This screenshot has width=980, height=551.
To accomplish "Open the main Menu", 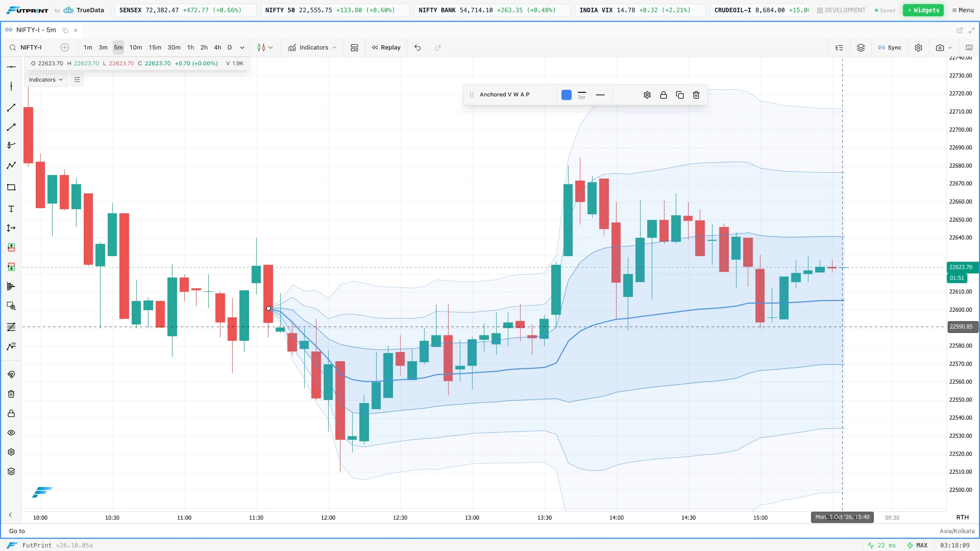I will [x=963, y=10].
